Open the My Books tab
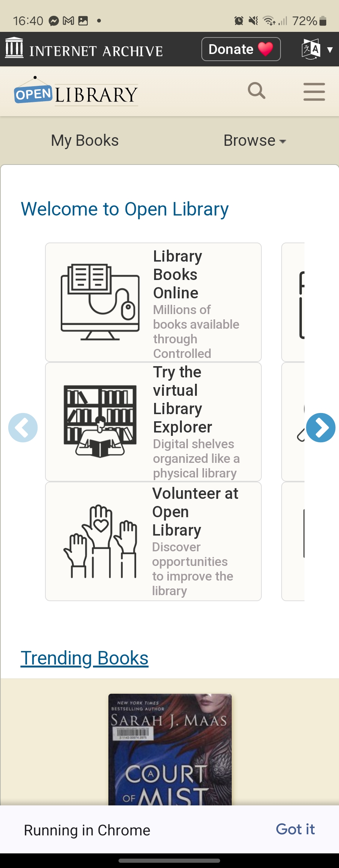Image resolution: width=339 pixels, height=868 pixels. 85,141
